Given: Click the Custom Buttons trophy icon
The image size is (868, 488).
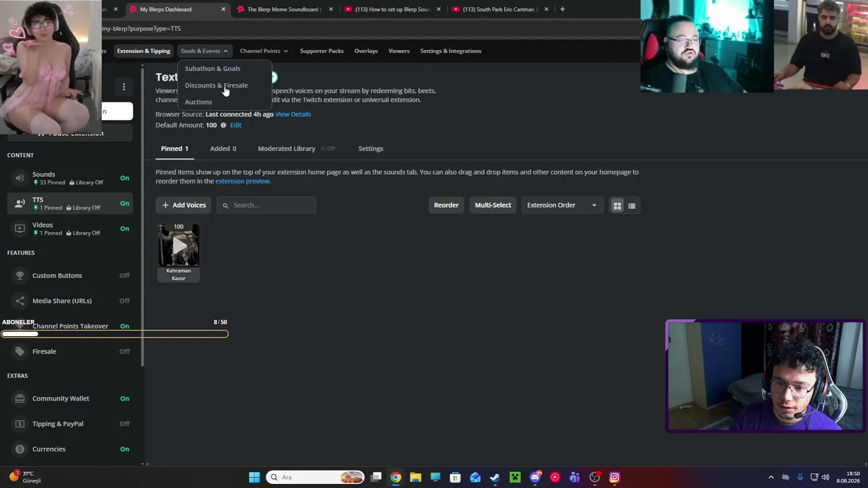Looking at the screenshot, I should pyautogui.click(x=20, y=276).
